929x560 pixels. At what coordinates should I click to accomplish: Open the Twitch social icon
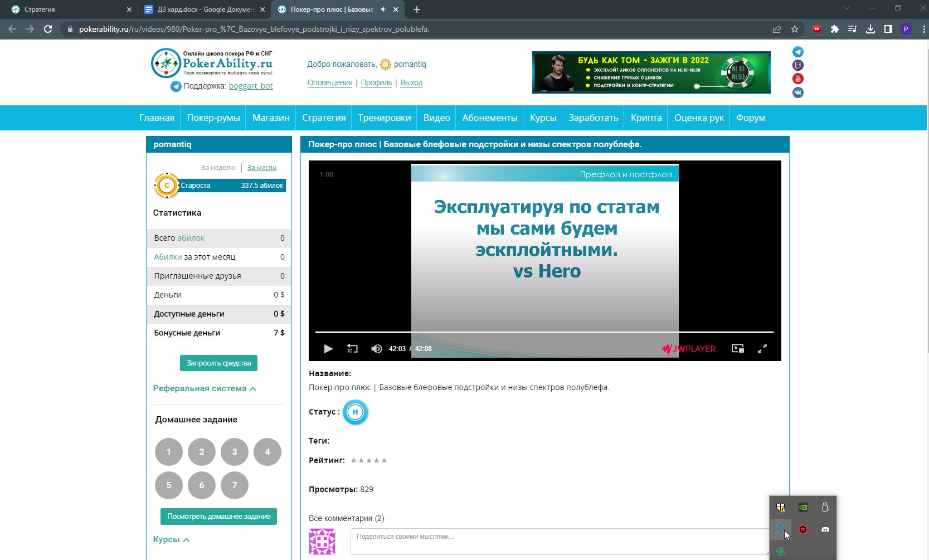798,65
